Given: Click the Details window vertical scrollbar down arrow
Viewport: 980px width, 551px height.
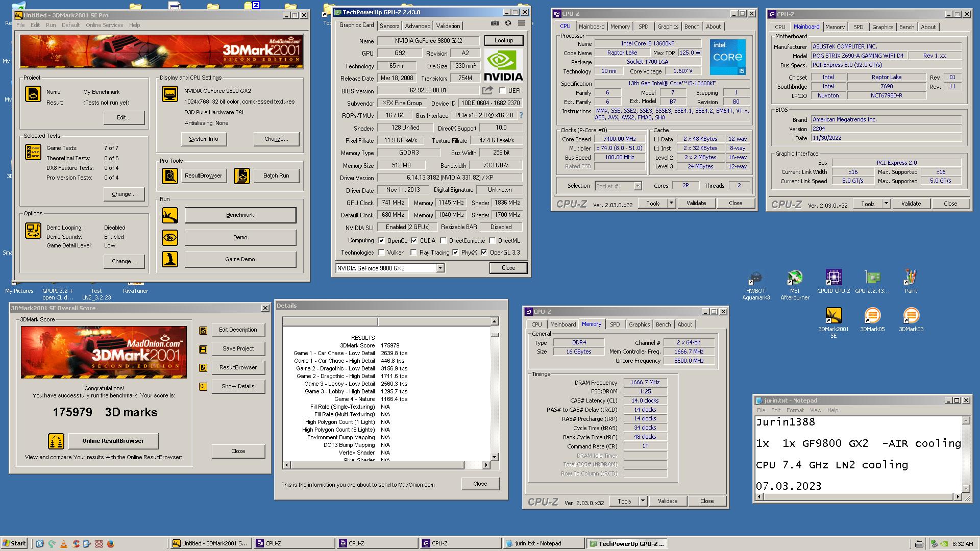Looking at the screenshot, I should pos(494,457).
